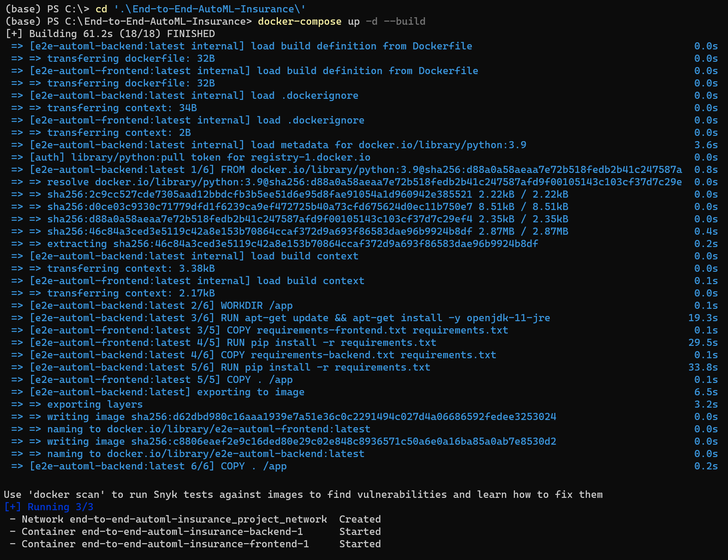
Task: Click the '[+] Running 3/3' status text
Action: tap(49, 507)
